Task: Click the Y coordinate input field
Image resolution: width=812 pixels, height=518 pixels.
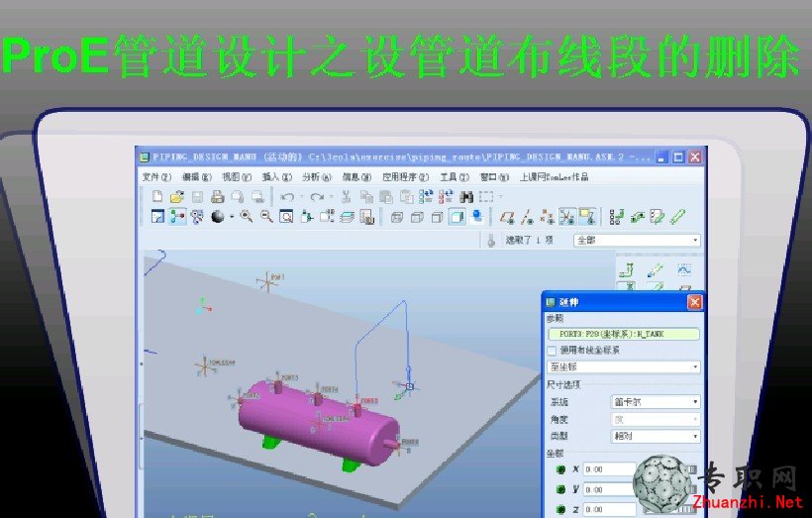Action: point(610,489)
